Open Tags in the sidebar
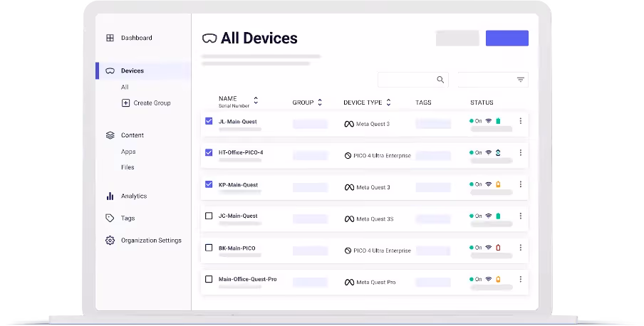The image size is (644, 326). tap(128, 218)
